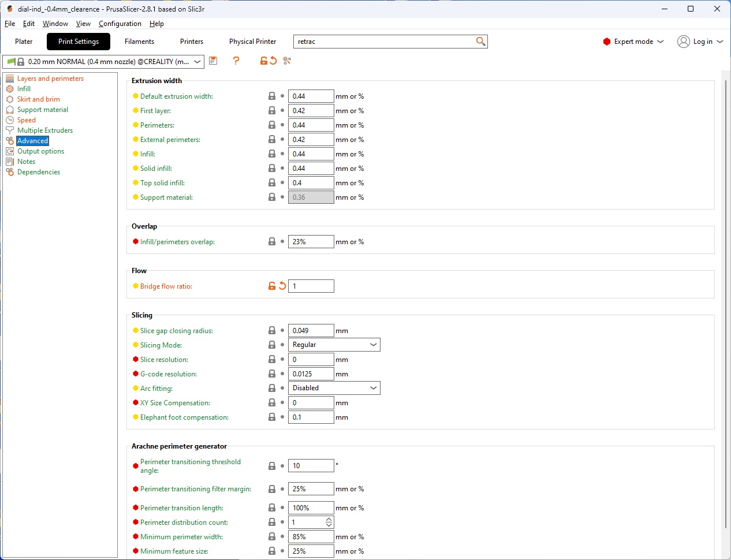Screen dimensions: 731x560
Task: Click the lock icon for XY Size Compensation
Action: (x=272, y=402)
